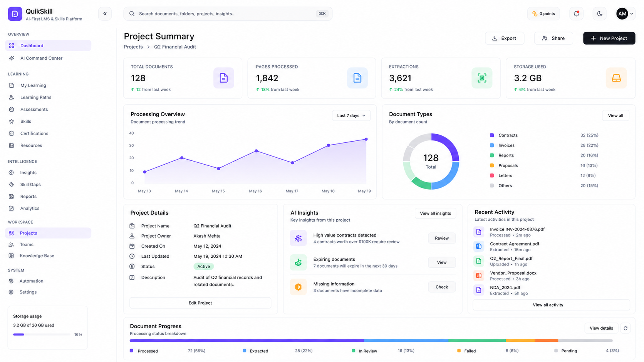Click the Storage Used drive icon
The image size is (644, 362).
click(x=616, y=78)
